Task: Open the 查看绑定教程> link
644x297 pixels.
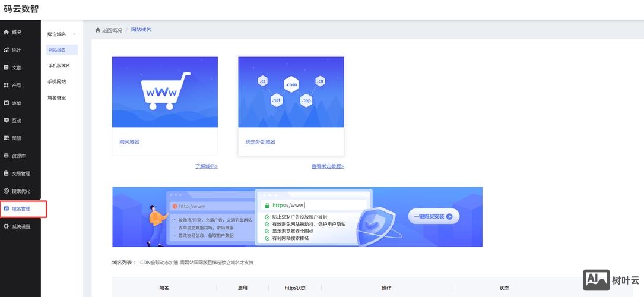Action: [327, 166]
